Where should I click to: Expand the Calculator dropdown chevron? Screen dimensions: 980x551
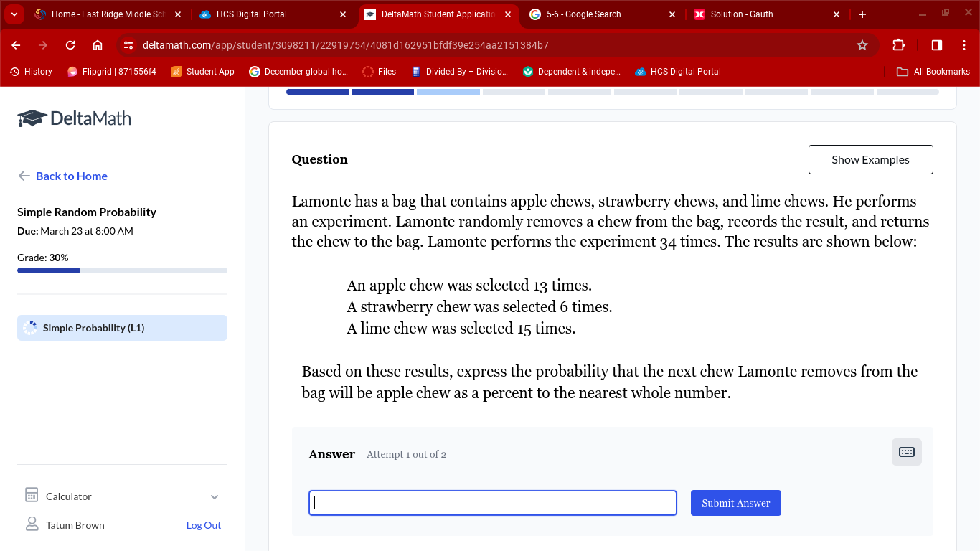coord(215,496)
